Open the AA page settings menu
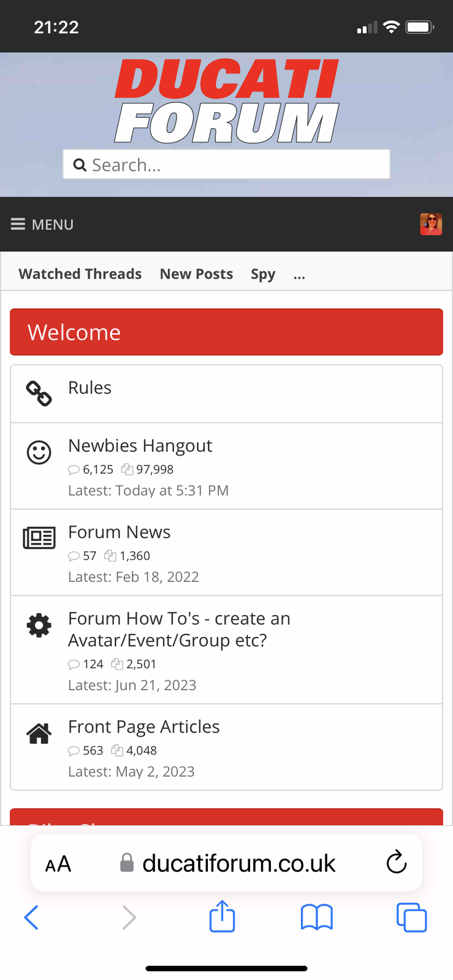Viewport: 453px width, 980px height. coord(58,864)
